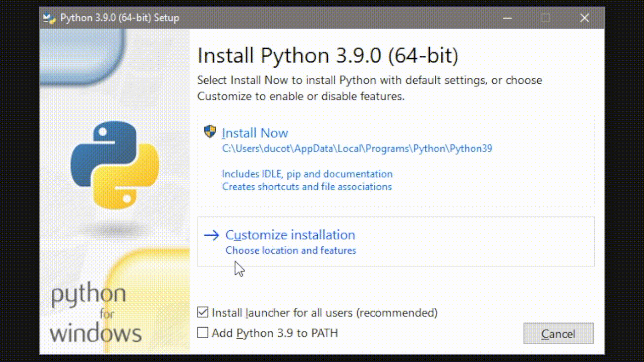This screenshot has width=644, height=362.
Task: Close the Python setup window
Action: [584, 18]
